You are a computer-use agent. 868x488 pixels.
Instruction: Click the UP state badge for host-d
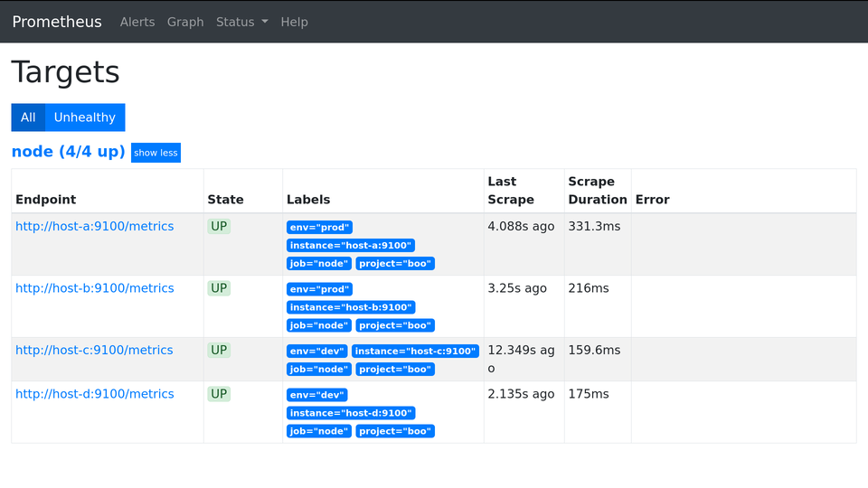(219, 394)
